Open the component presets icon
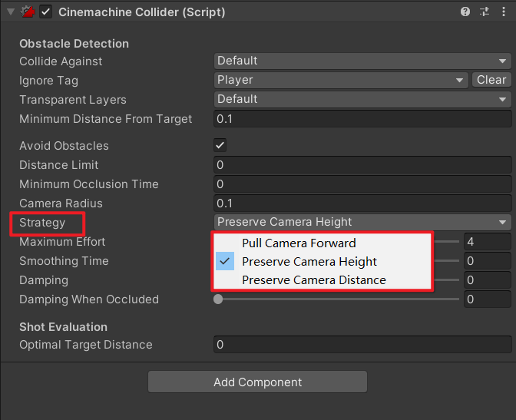Image resolution: width=516 pixels, height=420 pixels. point(485,12)
